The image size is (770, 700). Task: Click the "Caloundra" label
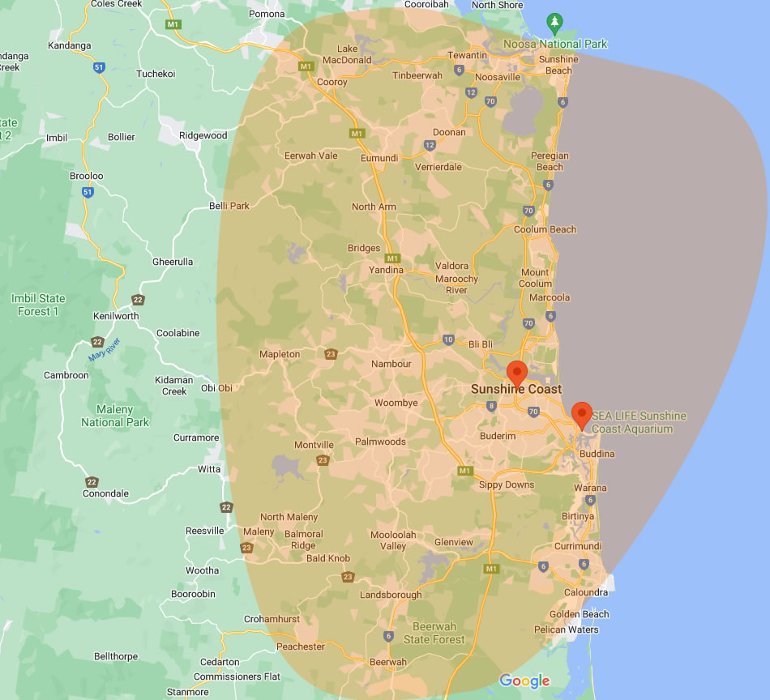point(586,592)
